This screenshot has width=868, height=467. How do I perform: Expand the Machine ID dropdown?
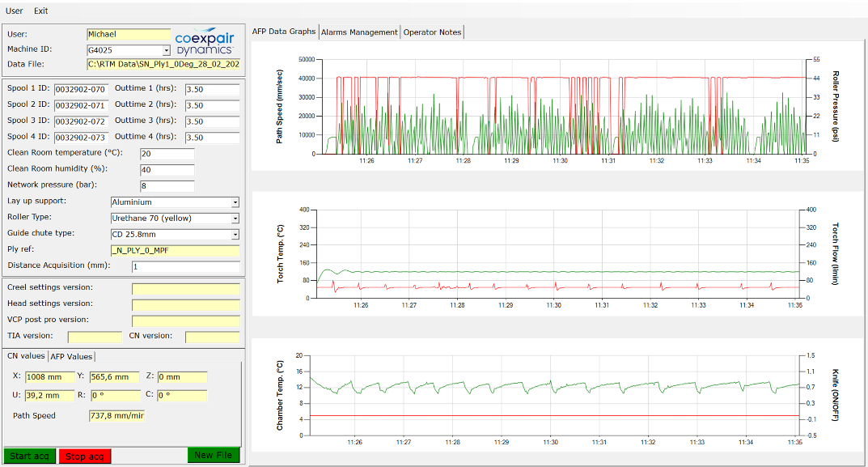pos(166,50)
